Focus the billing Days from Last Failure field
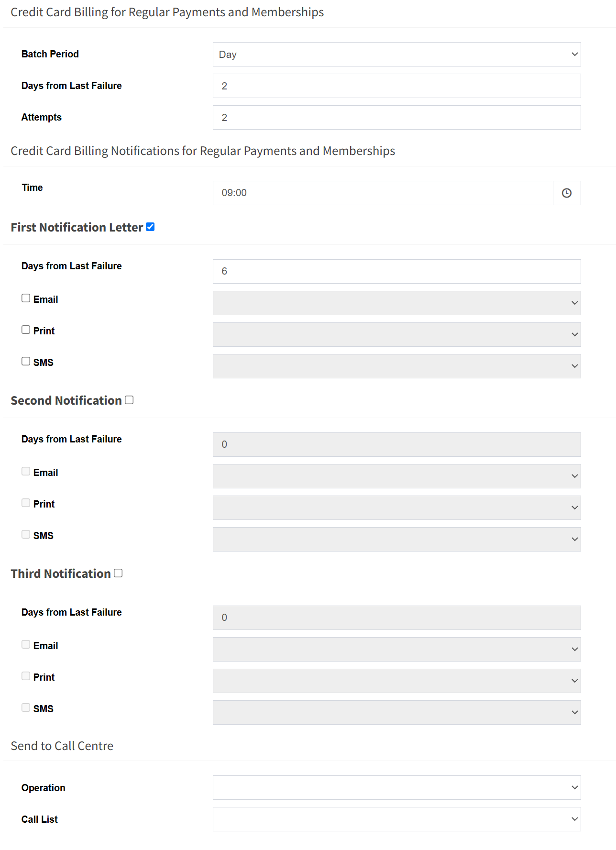This screenshot has height=850, width=616. [397, 86]
